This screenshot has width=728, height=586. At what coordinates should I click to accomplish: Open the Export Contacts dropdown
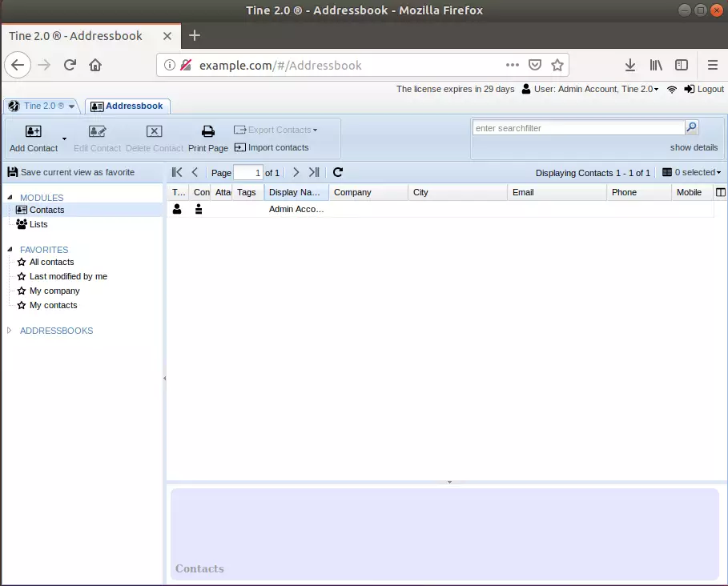276,130
